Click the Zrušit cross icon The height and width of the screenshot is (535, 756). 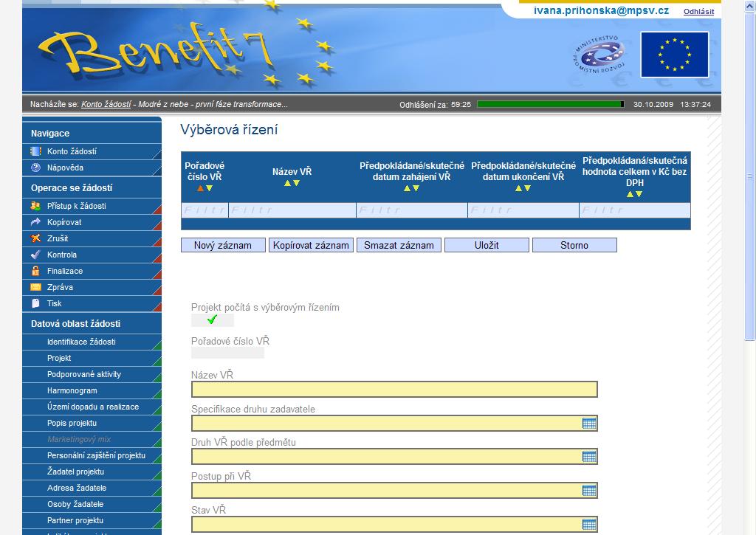[35, 238]
